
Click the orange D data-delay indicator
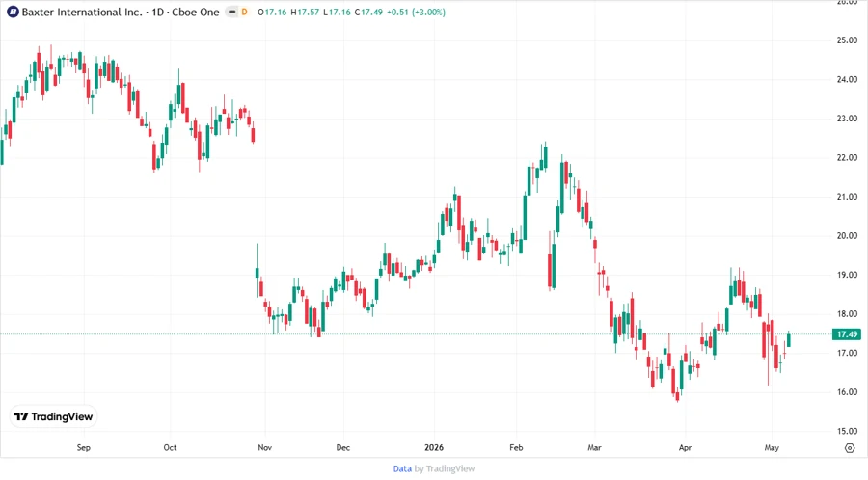(x=244, y=12)
